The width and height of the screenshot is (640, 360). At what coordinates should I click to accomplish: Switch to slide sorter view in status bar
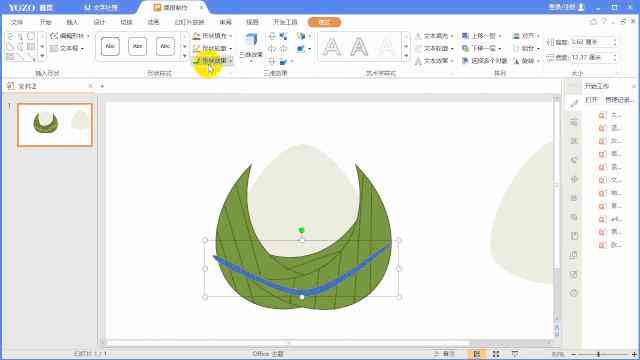[x=496, y=354]
